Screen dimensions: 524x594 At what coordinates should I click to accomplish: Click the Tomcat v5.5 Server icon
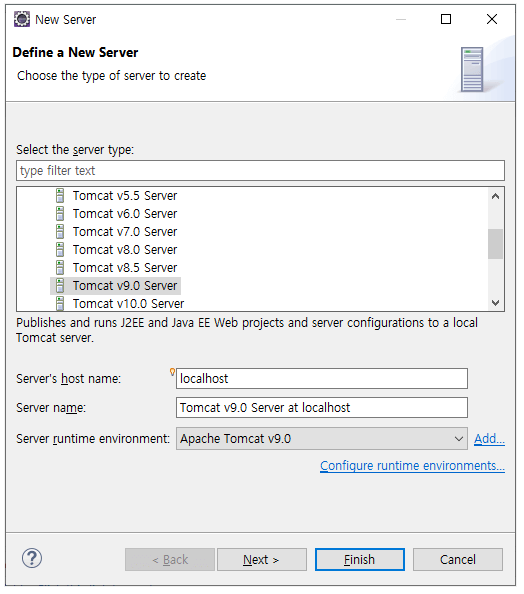point(60,196)
